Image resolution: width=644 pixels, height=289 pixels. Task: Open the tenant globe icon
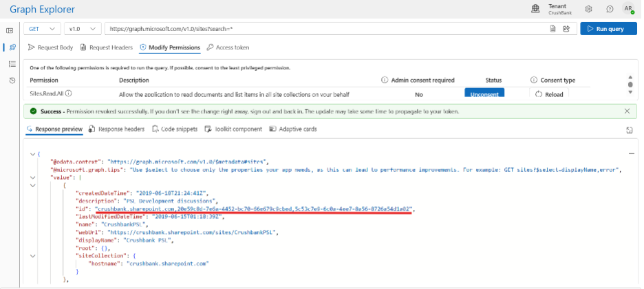coord(535,9)
